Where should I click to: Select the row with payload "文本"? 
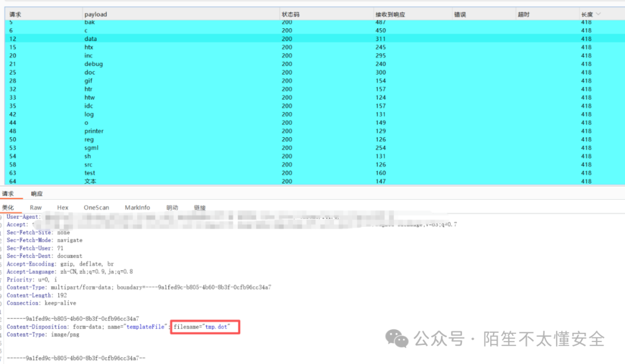(x=315, y=181)
